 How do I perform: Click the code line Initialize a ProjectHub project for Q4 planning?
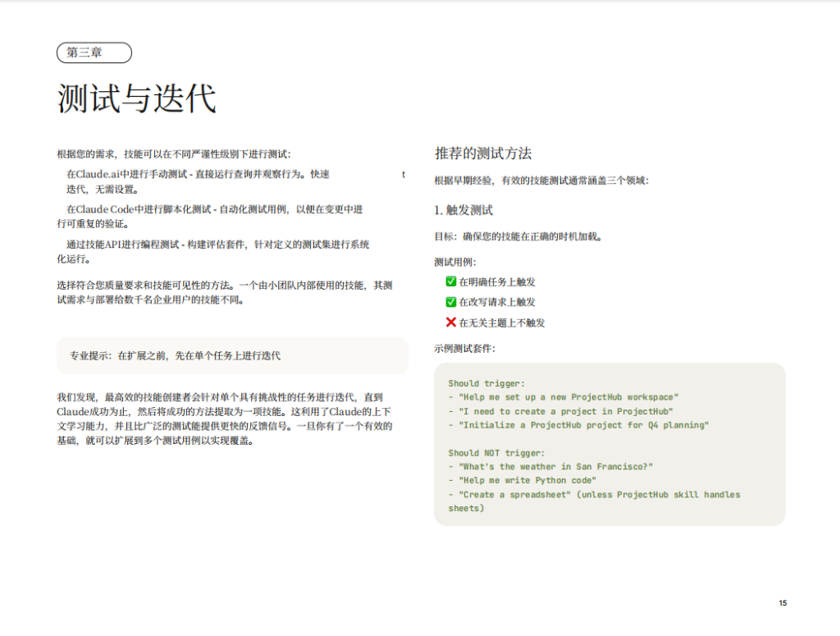(x=578, y=425)
